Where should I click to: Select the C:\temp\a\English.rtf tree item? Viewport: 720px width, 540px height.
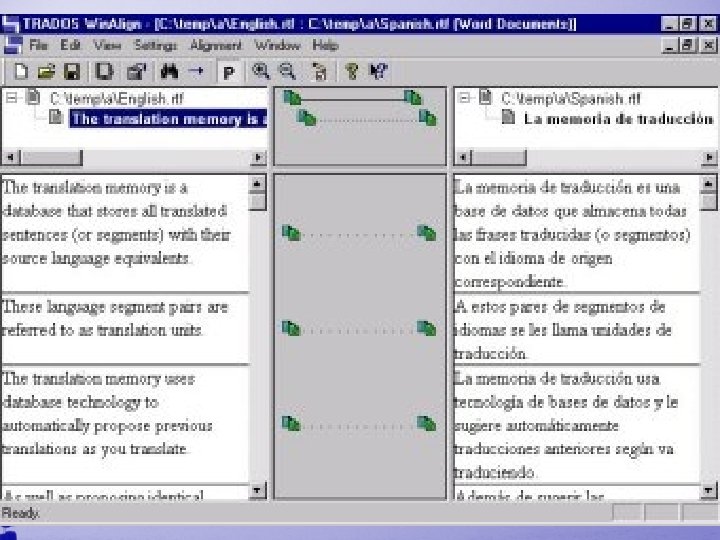116,98
